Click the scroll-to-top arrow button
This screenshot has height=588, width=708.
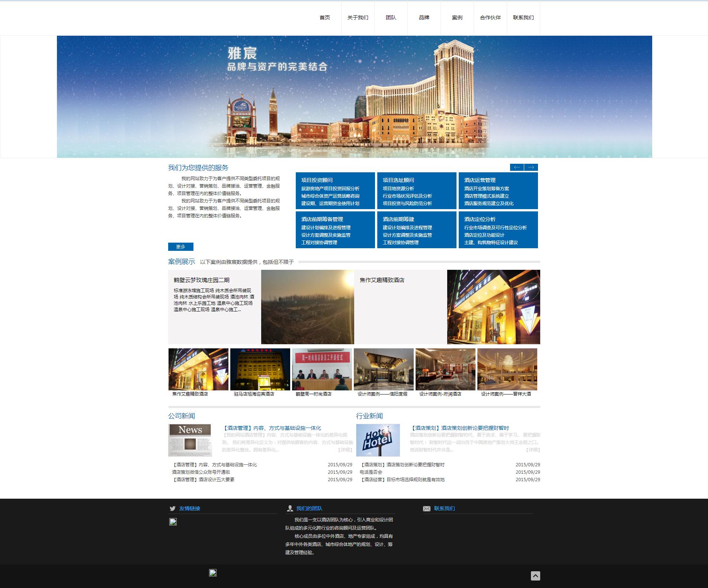535,576
